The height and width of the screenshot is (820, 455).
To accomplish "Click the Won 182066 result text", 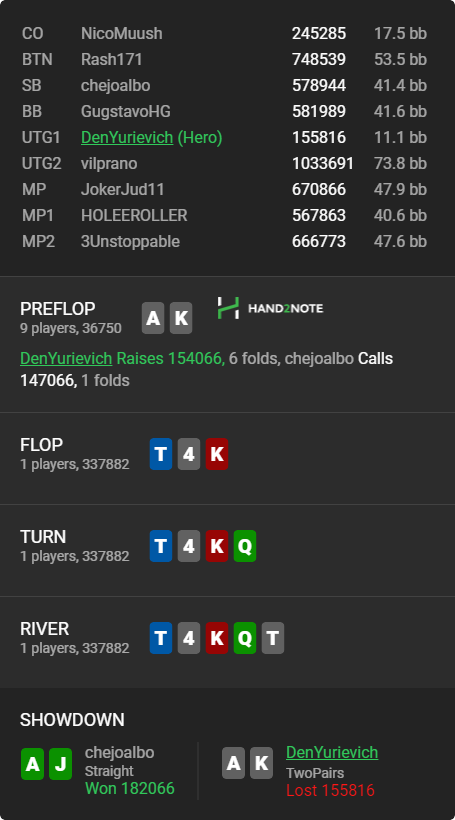I will click(130, 789).
